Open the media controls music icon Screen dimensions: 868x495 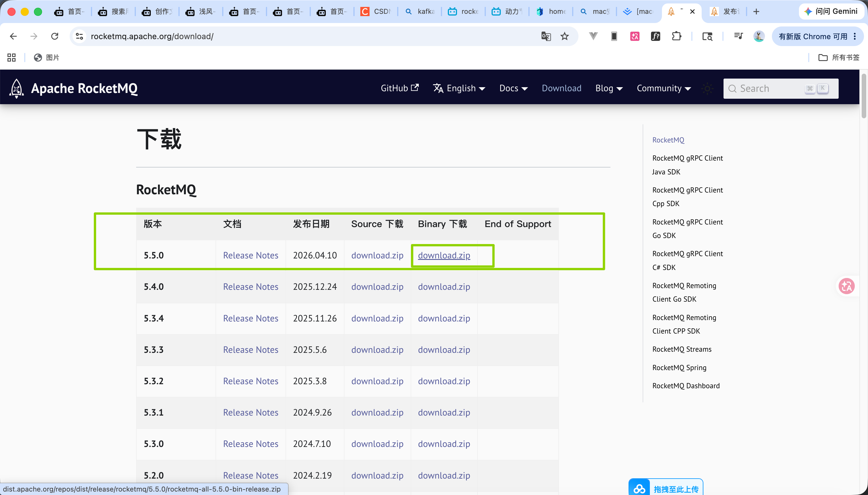point(738,36)
